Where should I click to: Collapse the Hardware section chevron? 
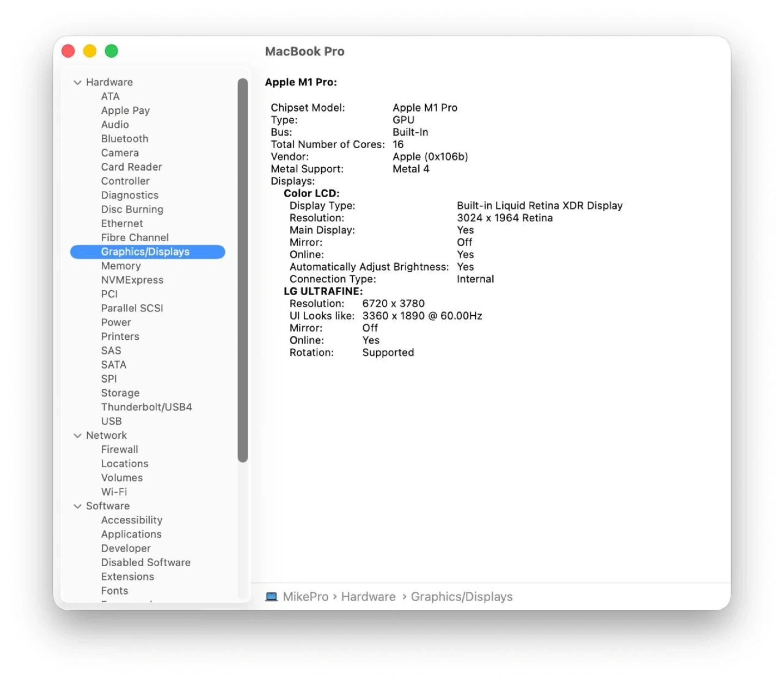click(77, 82)
